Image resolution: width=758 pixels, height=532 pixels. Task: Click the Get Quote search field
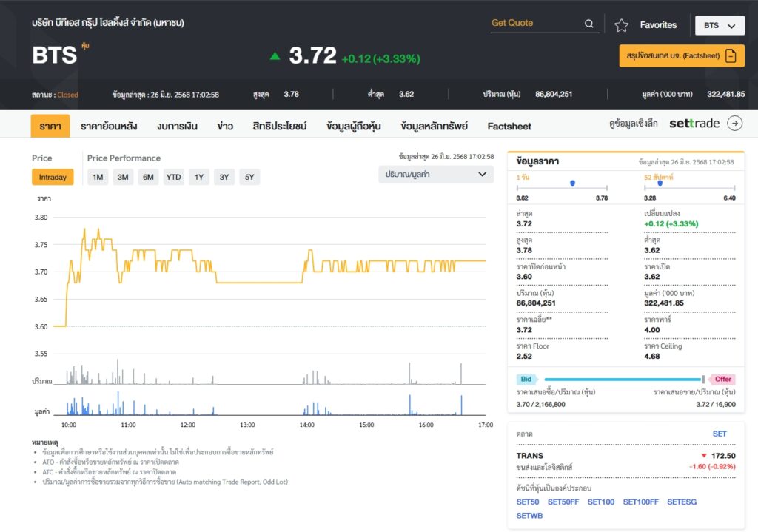536,23
